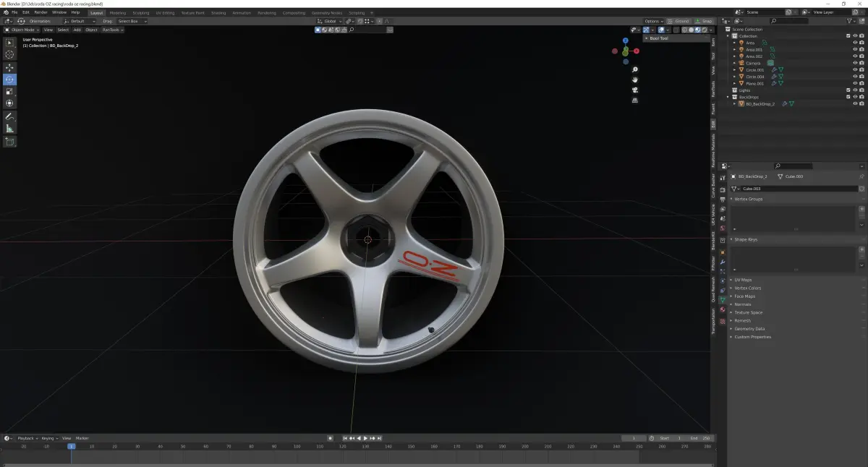Image resolution: width=868 pixels, height=467 pixels.
Task: Switch perspective/orthographic grid icon
Action: (634, 100)
